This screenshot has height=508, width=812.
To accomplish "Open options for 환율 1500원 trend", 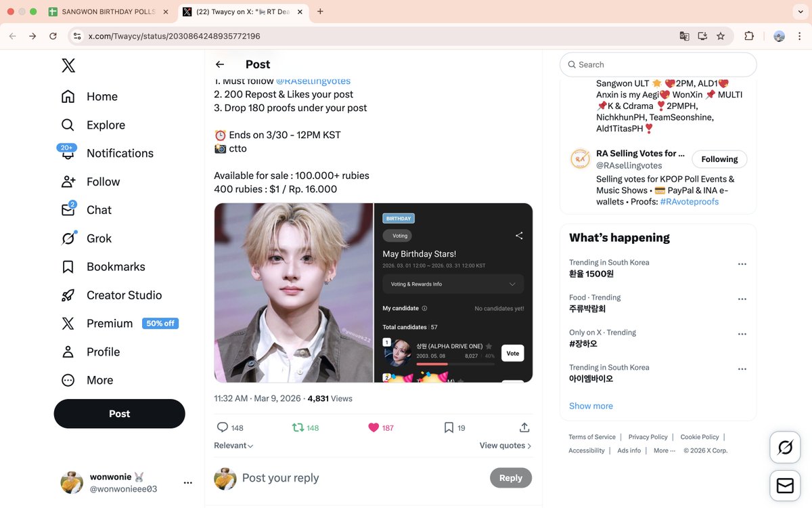I will pos(742,264).
